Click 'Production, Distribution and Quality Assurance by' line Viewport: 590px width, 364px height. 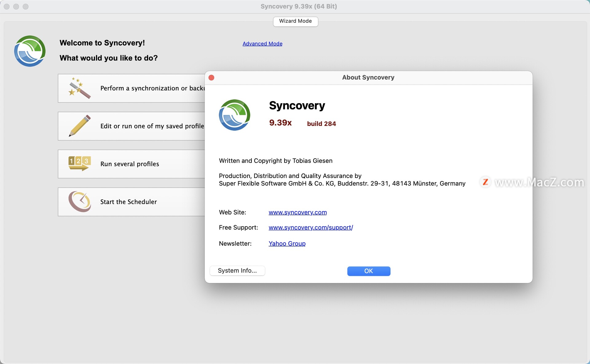pos(290,176)
